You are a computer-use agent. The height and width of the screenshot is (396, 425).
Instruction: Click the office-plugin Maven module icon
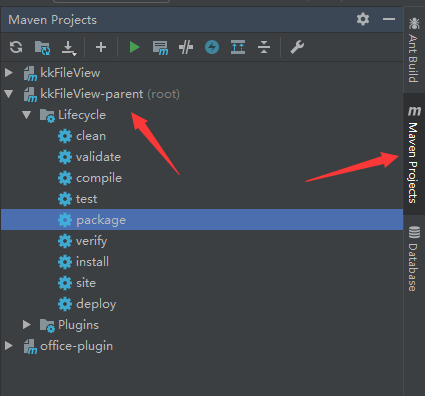tap(30, 347)
